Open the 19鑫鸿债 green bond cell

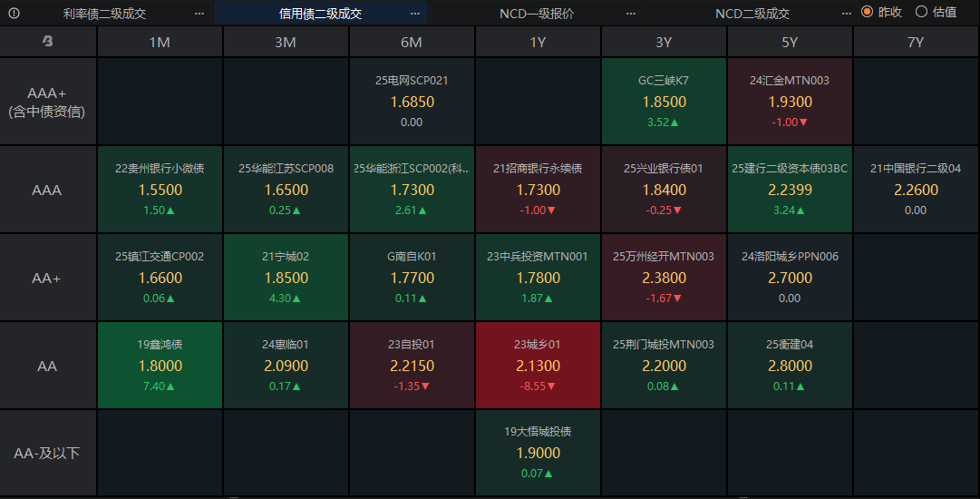click(160, 365)
